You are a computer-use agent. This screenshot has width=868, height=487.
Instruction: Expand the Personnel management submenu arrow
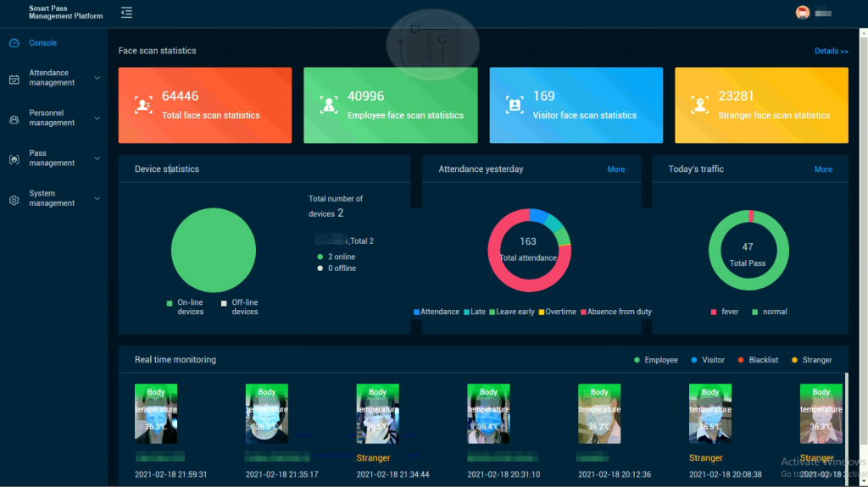(x=97, y=118)
